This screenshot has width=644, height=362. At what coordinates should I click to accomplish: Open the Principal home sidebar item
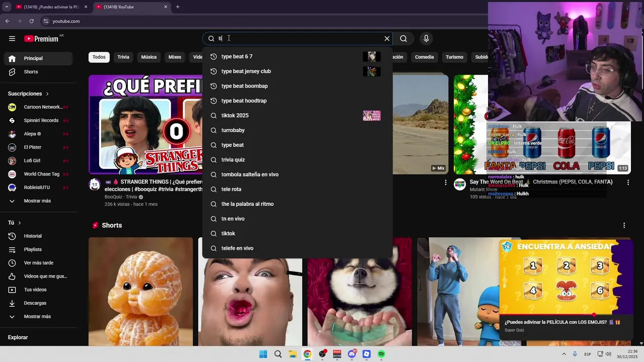click(x=38, y=58)
